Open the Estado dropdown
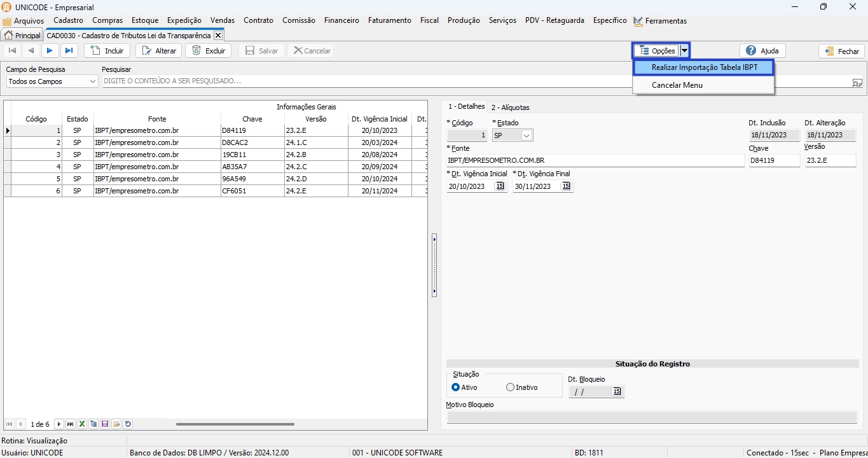The height and width of the screenshot is (458, 868). tap(527, 135)
